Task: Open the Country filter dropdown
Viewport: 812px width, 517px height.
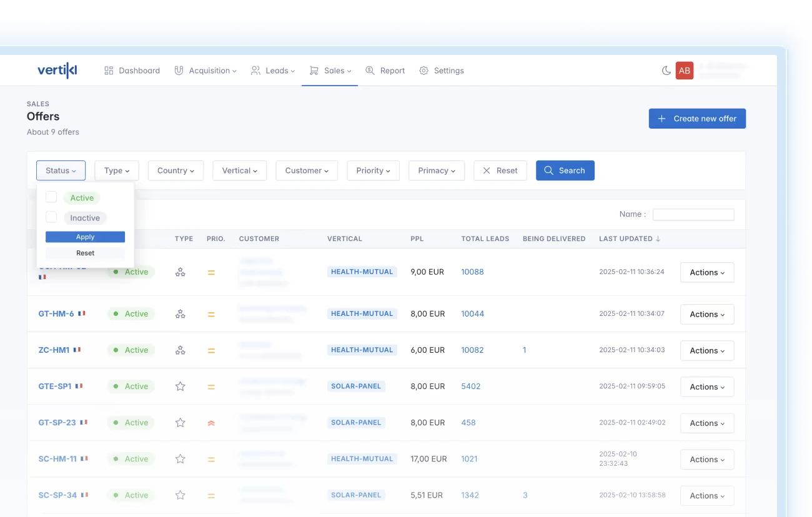Action: (x=176, y=170)
